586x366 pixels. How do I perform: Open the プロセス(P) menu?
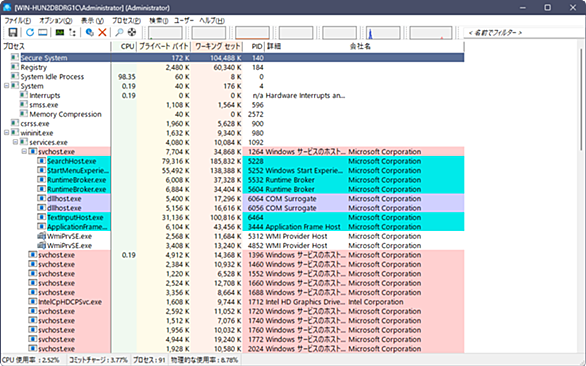point(126,21)
